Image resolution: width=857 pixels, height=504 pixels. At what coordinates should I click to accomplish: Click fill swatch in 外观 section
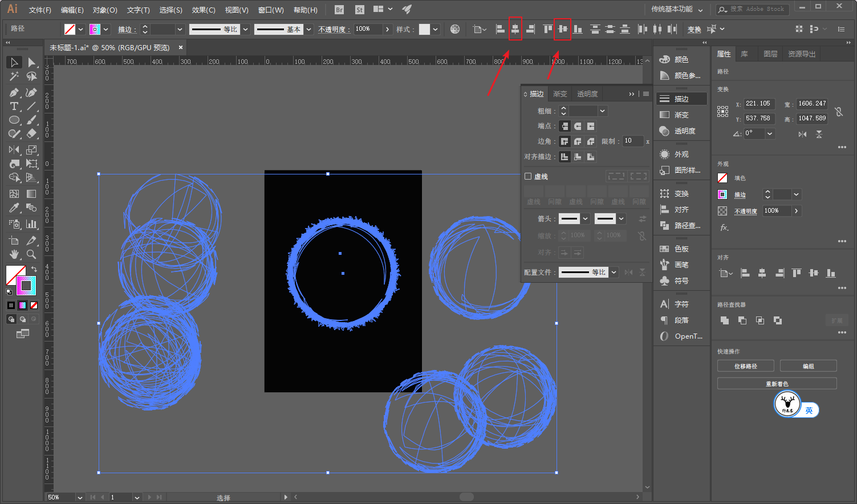click(722, 178)
